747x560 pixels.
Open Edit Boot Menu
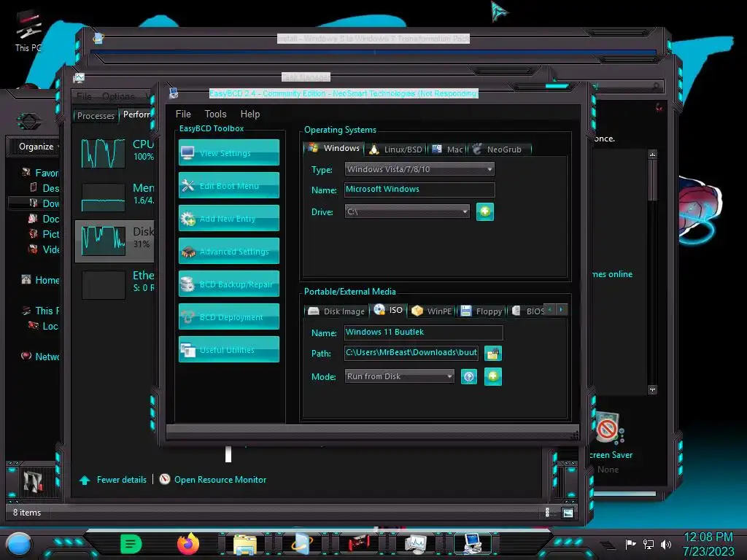[228, 186]
